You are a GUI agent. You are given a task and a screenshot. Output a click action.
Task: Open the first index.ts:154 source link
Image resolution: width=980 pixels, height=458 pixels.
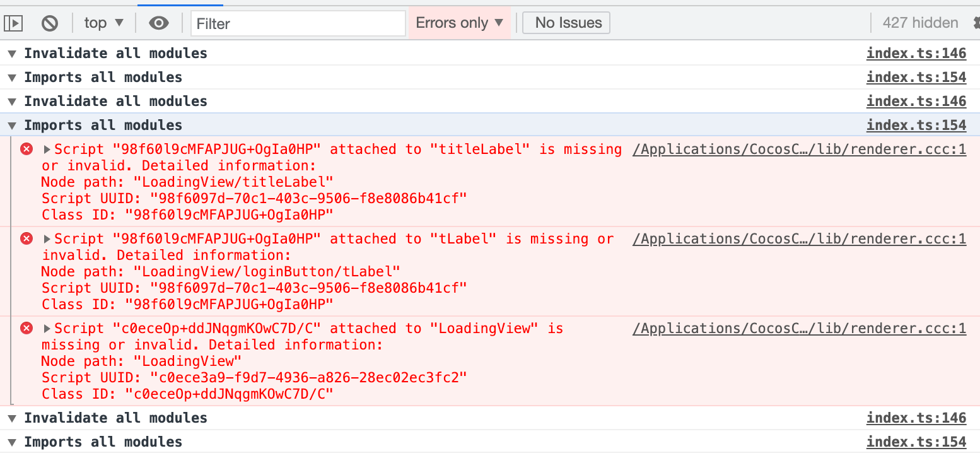[916, 78]
